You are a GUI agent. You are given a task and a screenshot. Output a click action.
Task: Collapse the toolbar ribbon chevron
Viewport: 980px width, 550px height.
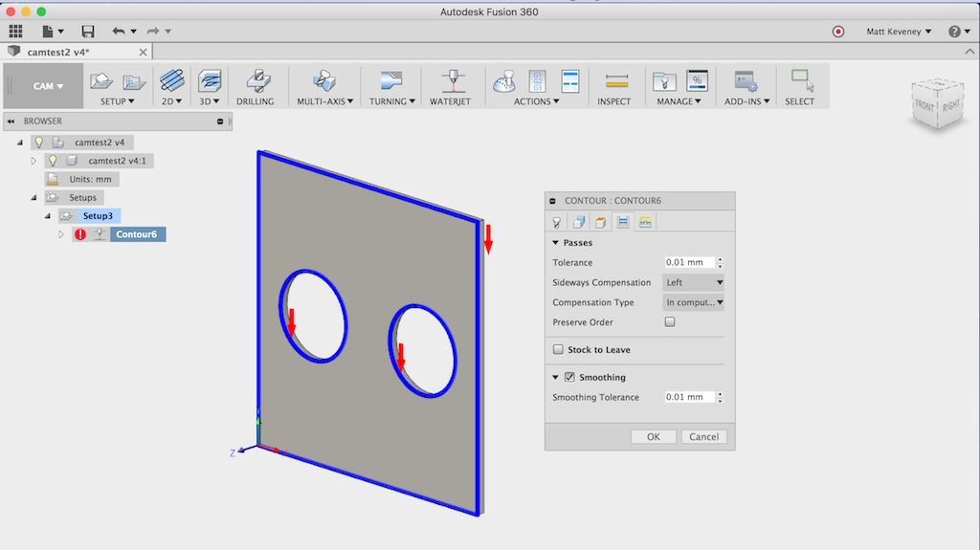click(969, 52)
